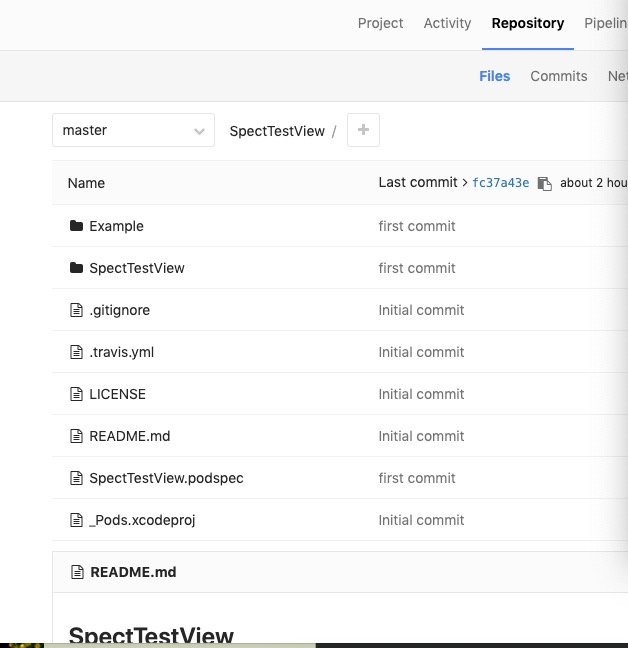This screenshot has height=648, width=628.
Task: Click the .gitignore file icon
Action: (76, 310)
